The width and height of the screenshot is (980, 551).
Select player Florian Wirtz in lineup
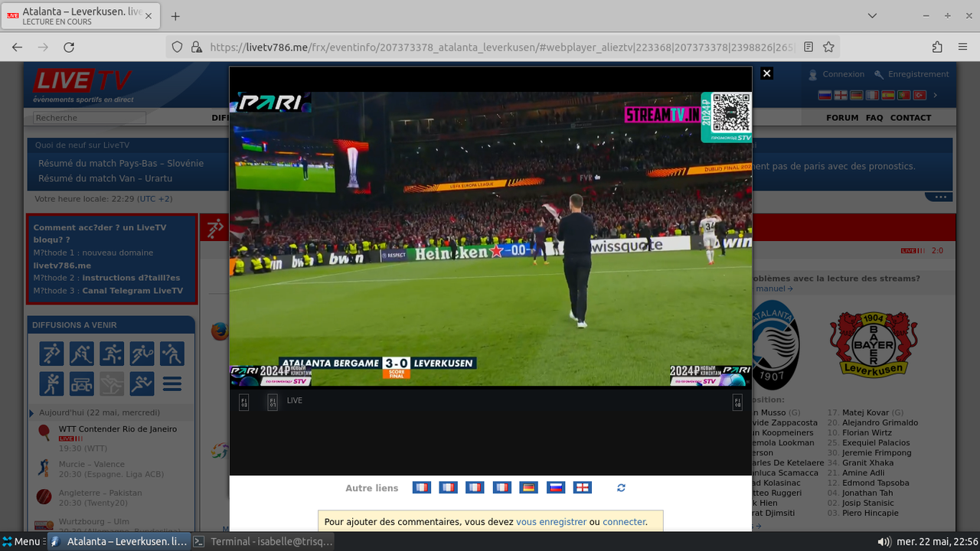point(867,433)
